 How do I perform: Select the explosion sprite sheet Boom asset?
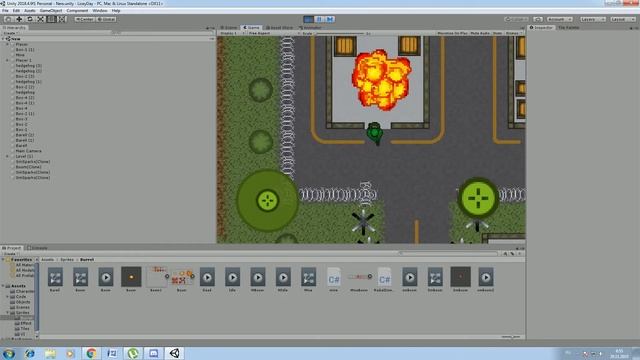coord(182,279)
